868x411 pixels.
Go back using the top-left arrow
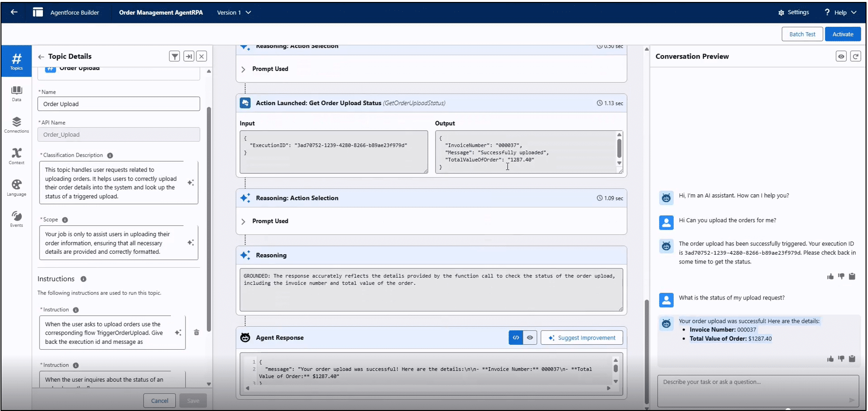click(14, 12)
